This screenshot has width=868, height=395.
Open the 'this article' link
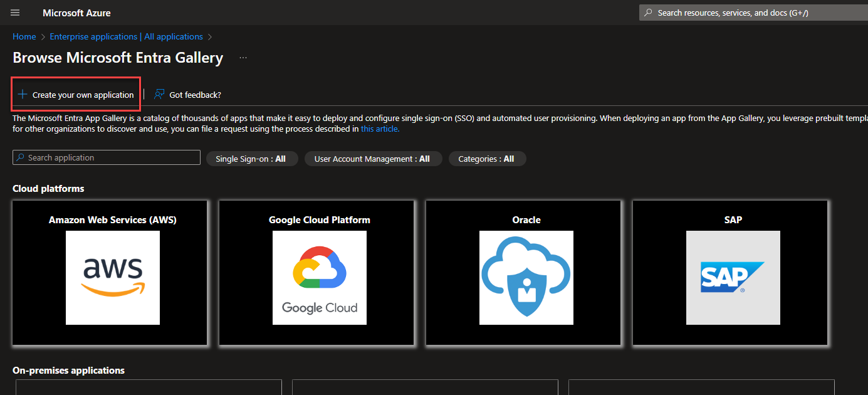(380, 129)
